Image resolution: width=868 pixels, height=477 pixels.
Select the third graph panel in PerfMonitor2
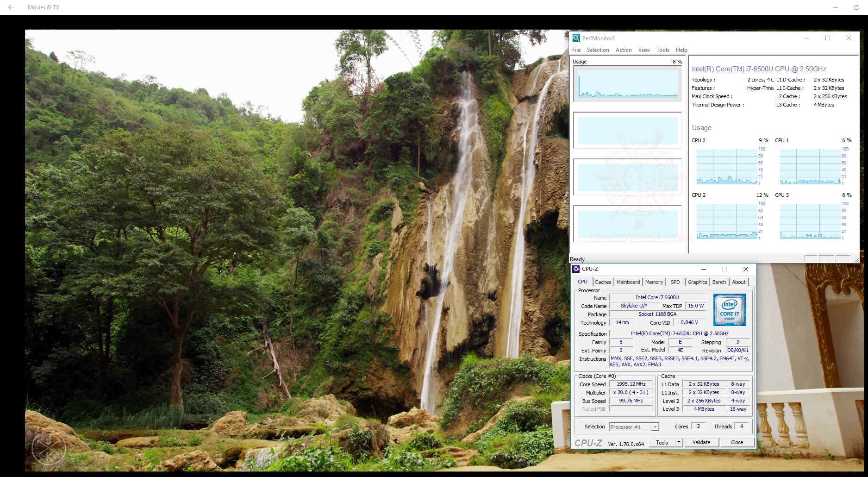pyautogui.click(x=627, y=177)
